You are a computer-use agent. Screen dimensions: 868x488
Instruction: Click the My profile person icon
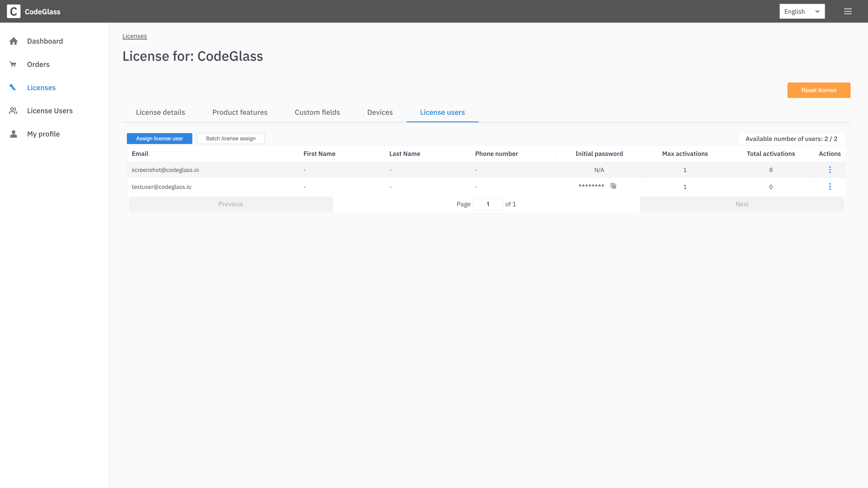14,134
